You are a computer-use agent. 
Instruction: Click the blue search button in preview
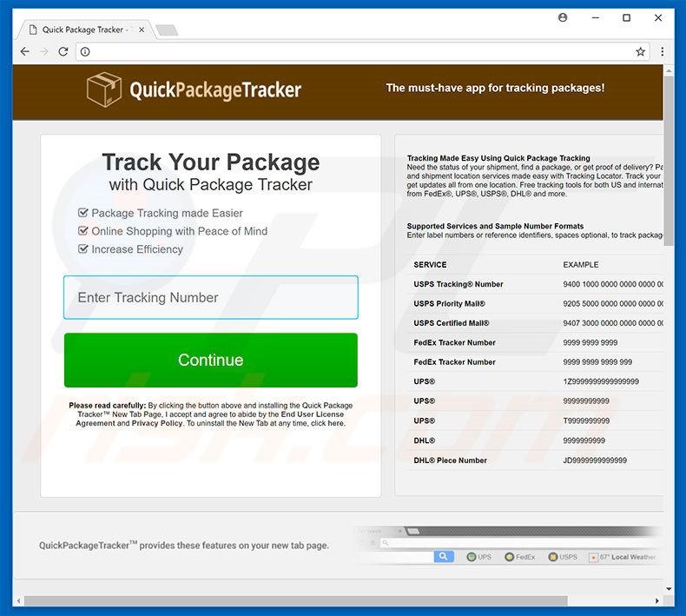pos(444,556)
